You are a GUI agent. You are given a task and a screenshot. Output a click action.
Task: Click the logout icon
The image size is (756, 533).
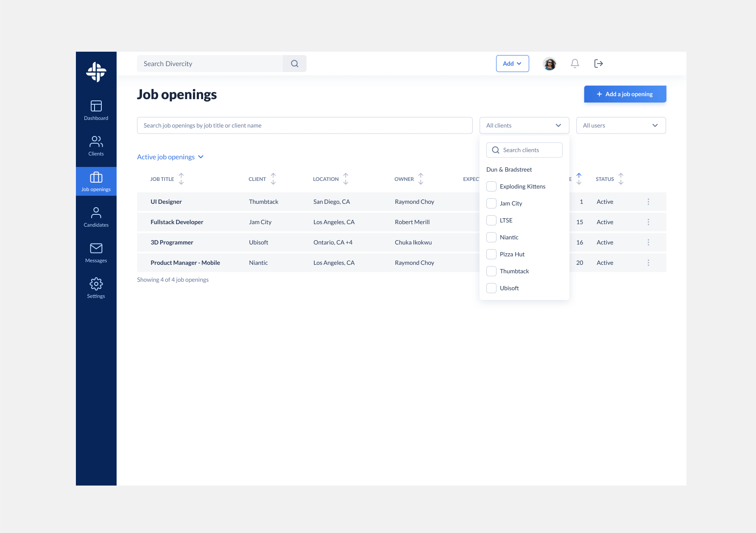tap(599, 64)
